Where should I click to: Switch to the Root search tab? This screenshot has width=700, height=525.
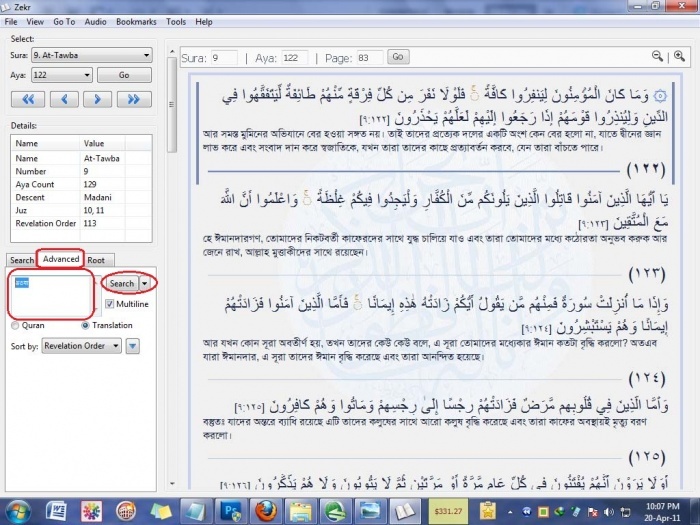[x=96, y=260]
